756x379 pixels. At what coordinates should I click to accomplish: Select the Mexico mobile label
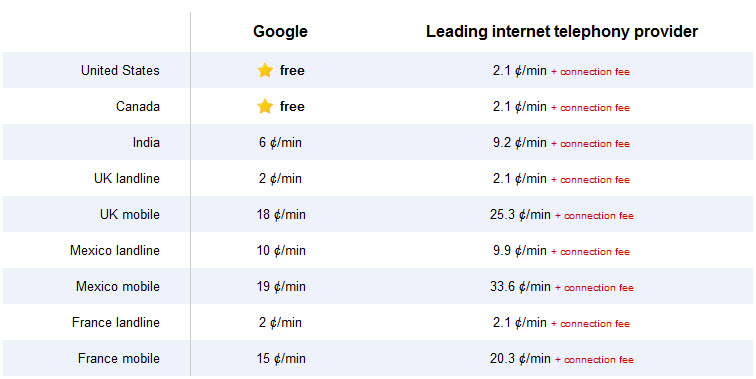tap(118, 286)
